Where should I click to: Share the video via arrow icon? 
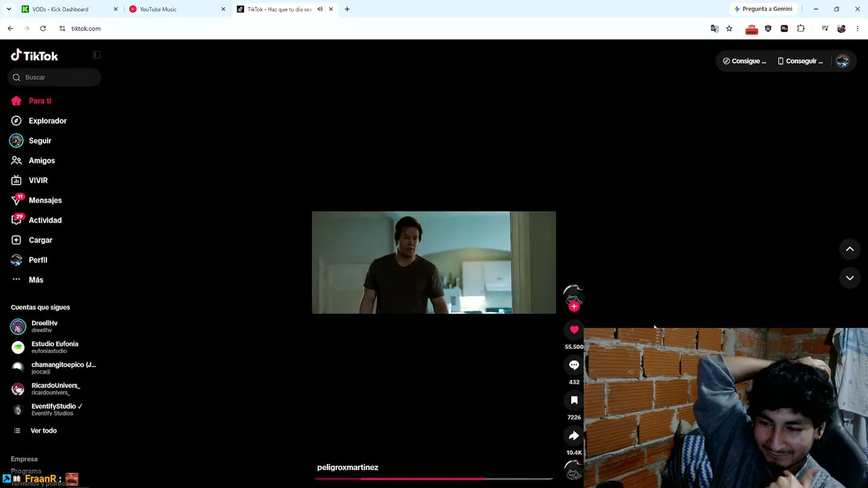(x=574, y=435)
